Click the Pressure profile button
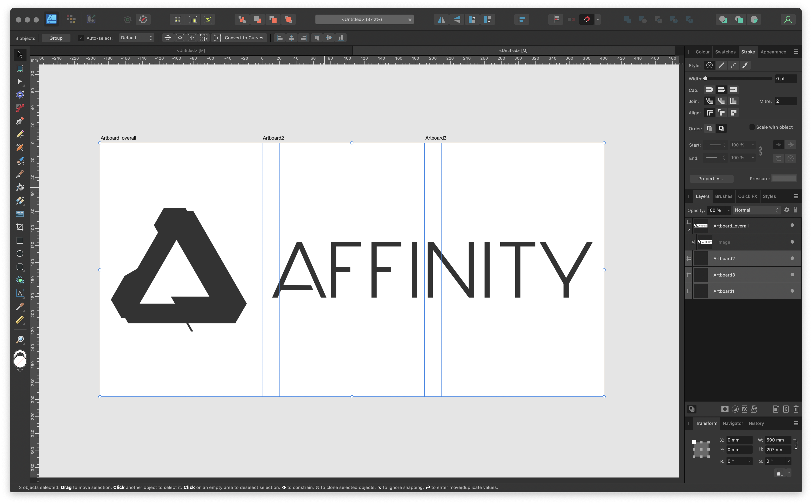This screenshot has height=504, width=812. [784, 178]
